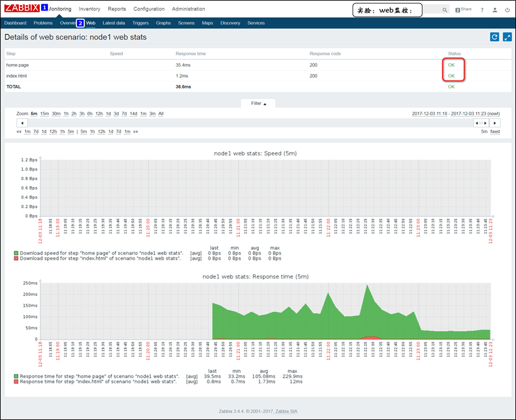Set Zoom to 3d
516x420 pixels.
tap(116, 114)
